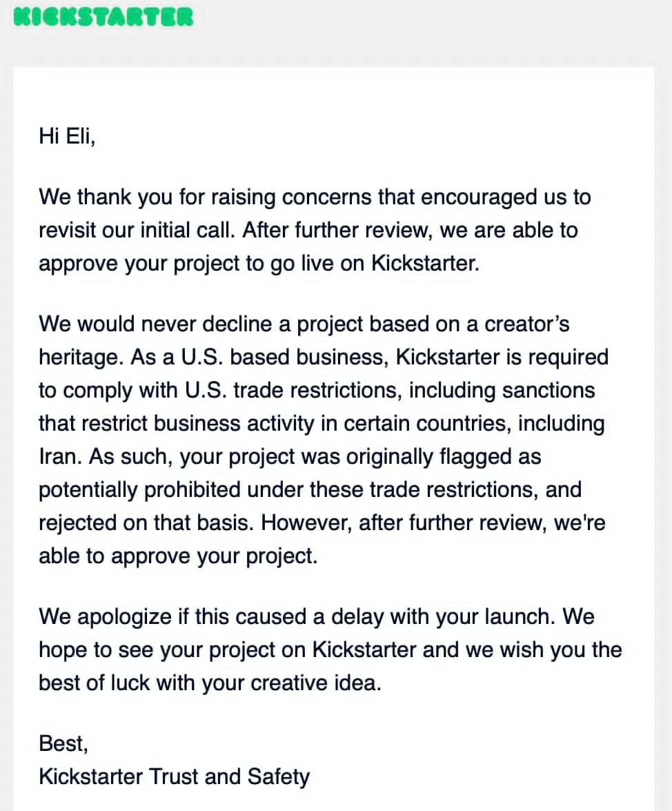Click the "Kickstarter Trust and Safety" signature
Image resolution: width=672 pixels, height=811 pixels.
click(175, 776)
